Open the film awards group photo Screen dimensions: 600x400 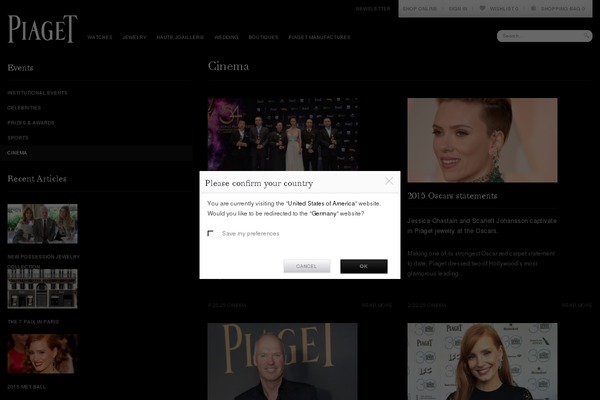pos(283,134)
